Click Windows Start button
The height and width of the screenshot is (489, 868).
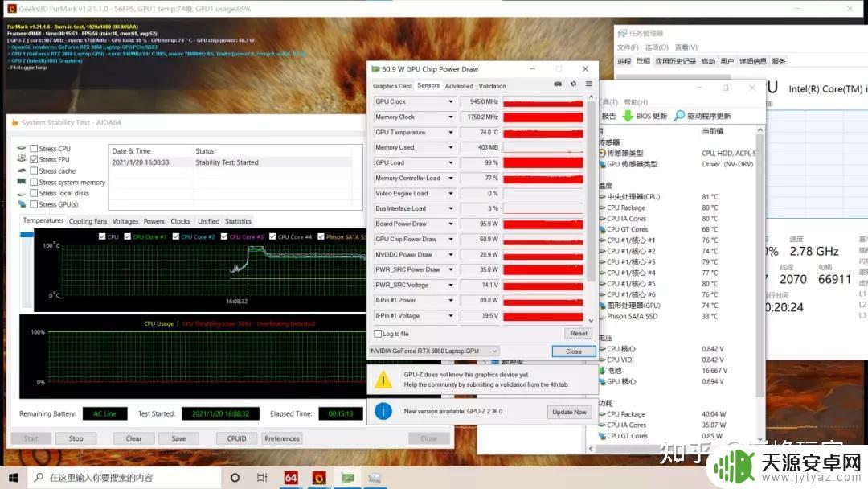point(14,478)
